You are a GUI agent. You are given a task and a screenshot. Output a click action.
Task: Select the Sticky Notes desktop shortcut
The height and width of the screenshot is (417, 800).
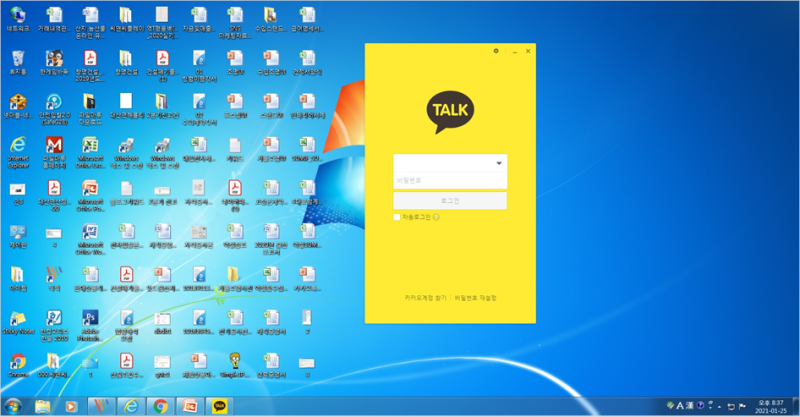coord(18,323)
